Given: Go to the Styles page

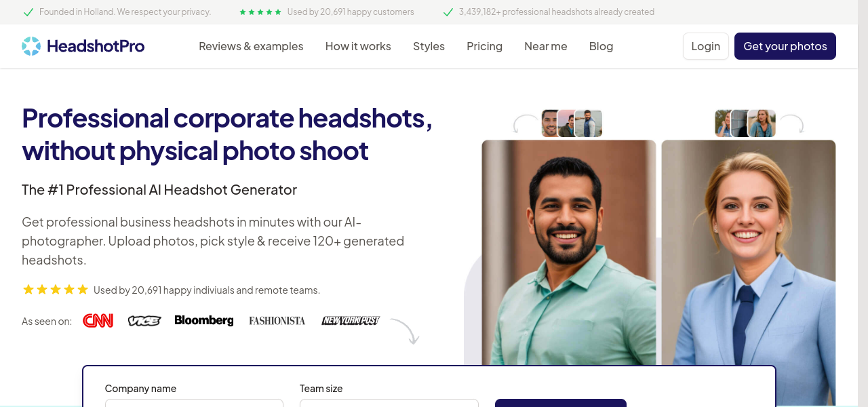Looking at the screenshot, I should coord(429,46).
